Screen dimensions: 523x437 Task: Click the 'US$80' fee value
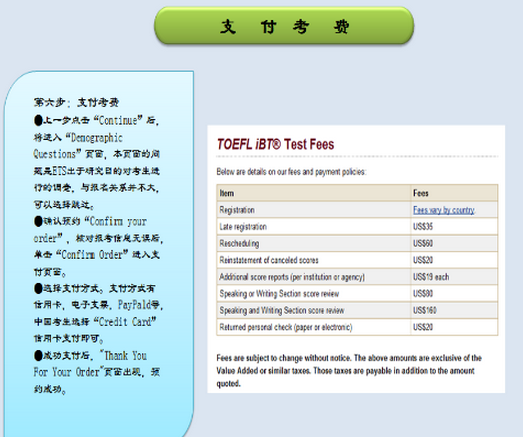423,294
